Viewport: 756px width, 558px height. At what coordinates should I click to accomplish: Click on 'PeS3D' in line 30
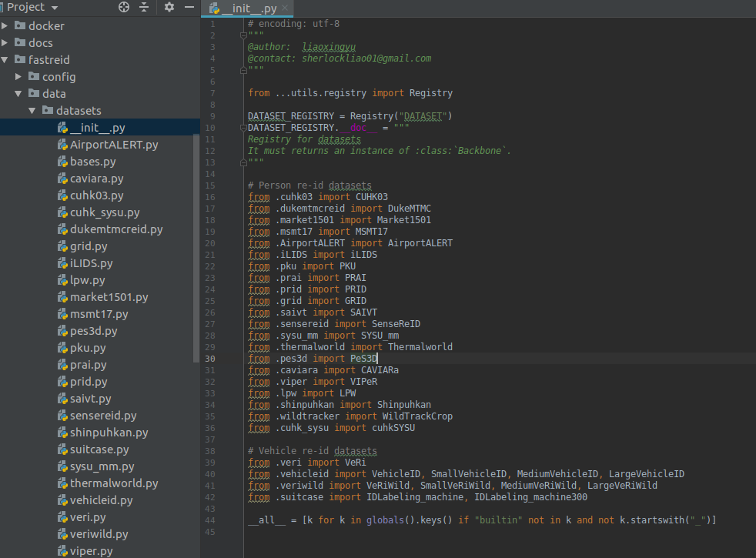click(363, 359)
